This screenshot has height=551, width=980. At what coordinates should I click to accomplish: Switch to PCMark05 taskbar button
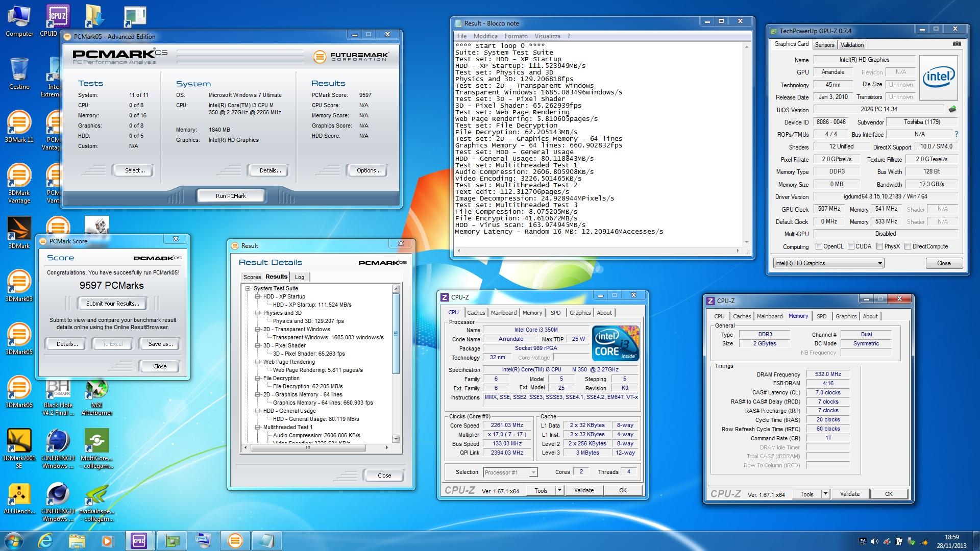235,541
